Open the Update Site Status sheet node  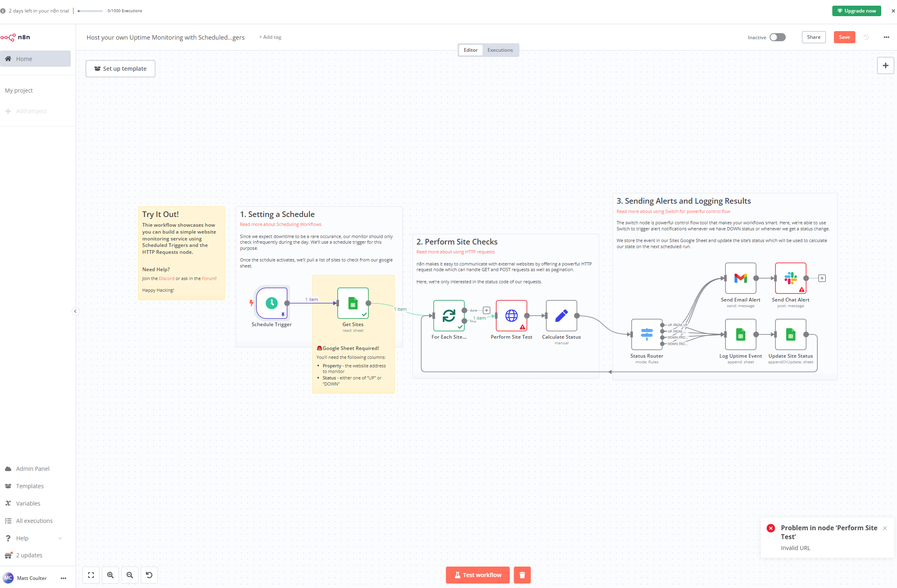[791, 334]
